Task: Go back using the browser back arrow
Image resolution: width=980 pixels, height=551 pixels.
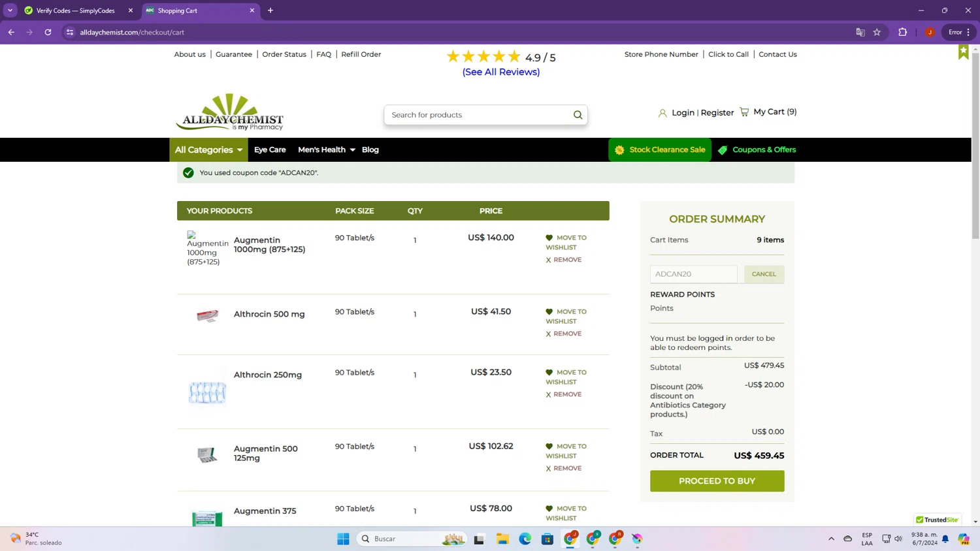Action: coord(11,32)
